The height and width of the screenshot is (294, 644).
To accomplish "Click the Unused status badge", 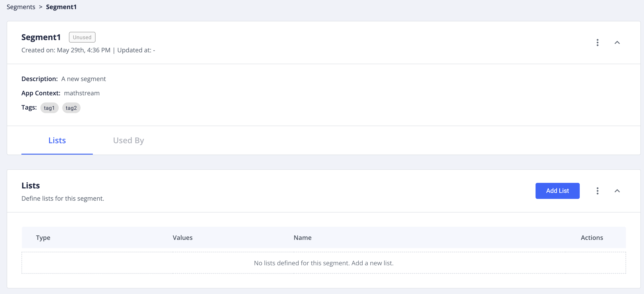I will 82,37.
